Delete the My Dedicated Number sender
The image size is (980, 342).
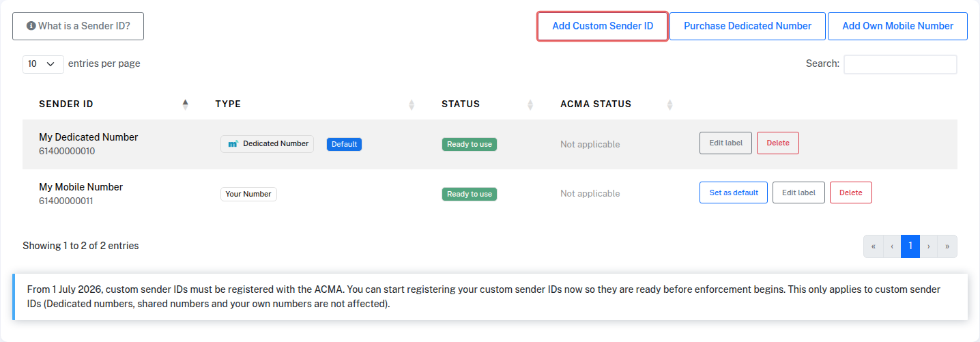point(778,143)
